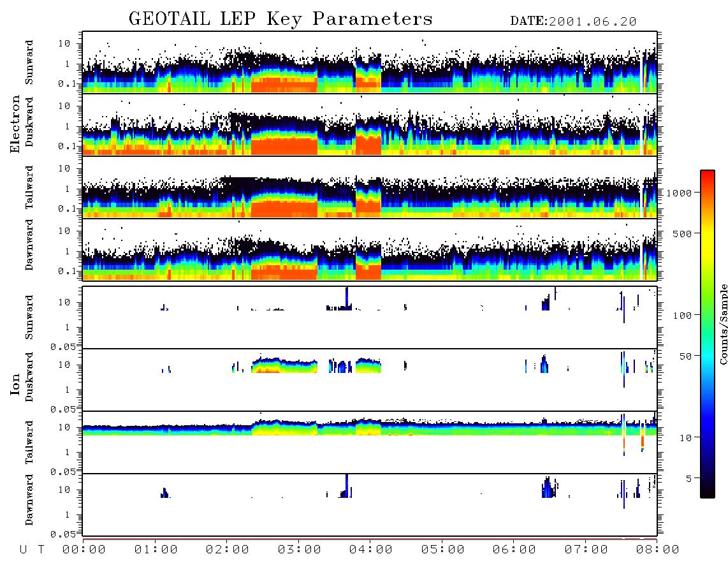
Task: Click the Ion Tailward spectrogram panel
Action: 370,442
